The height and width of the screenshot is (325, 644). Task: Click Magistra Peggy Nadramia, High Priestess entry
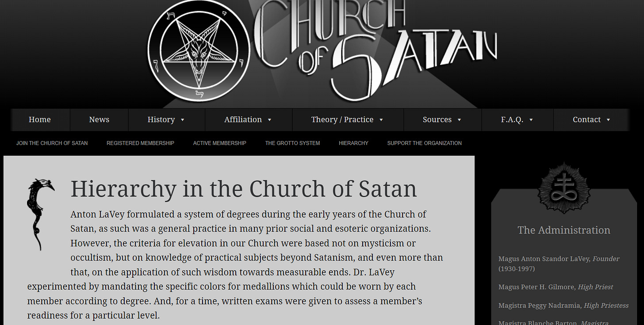[563, 306]
